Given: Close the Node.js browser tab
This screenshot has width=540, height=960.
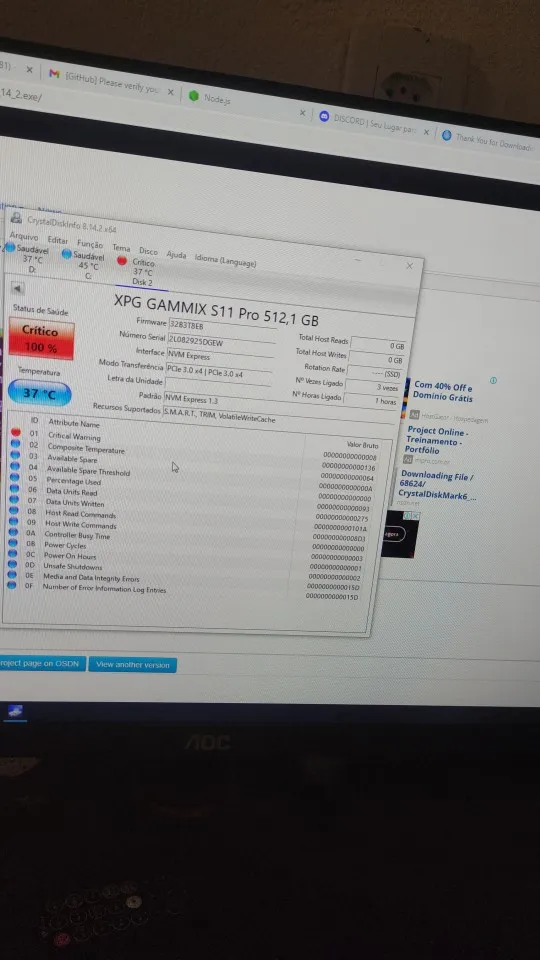Looking at the screenshot, I should point(302,113).
